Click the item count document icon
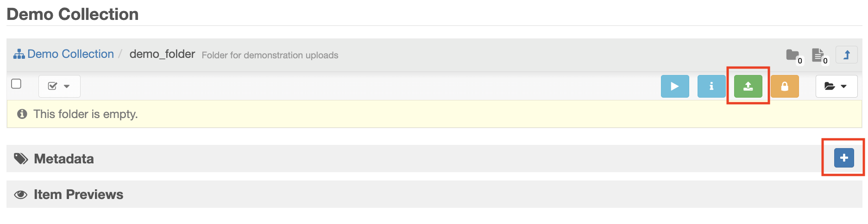 point(818,55)
